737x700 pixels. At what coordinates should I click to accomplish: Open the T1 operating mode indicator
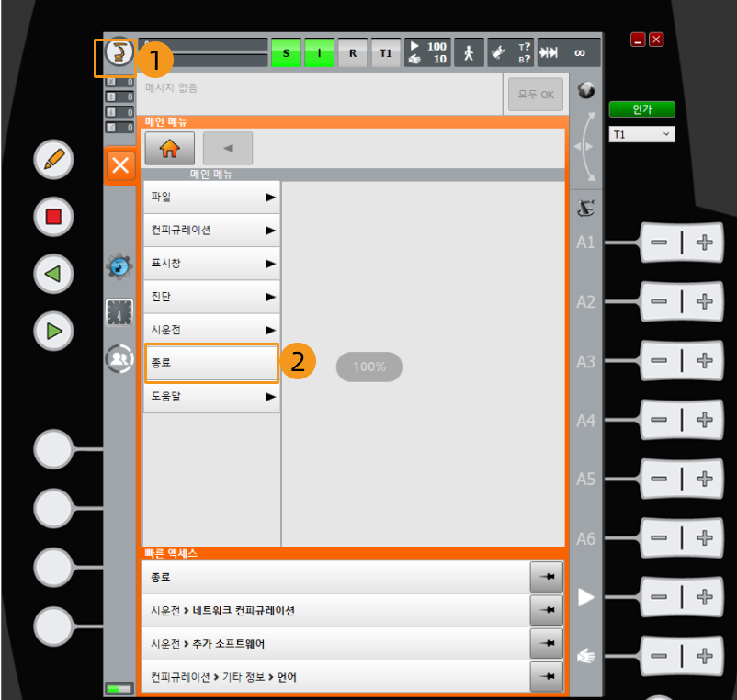[x=386, y=52]
